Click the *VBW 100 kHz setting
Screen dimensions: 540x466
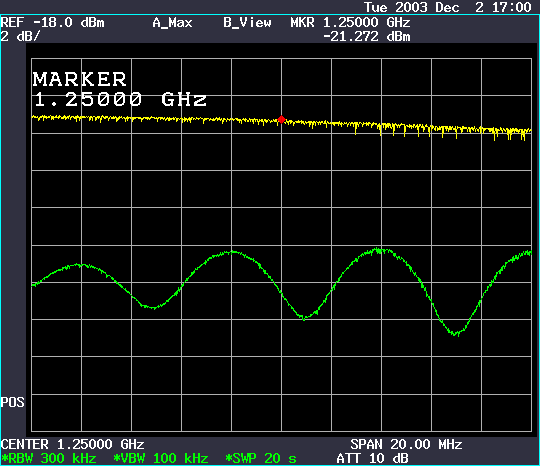[x=161, y=458]
